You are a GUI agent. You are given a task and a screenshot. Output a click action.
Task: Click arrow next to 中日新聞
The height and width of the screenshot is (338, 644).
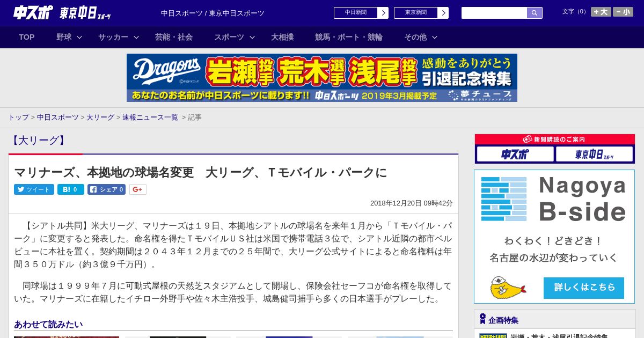[383, 13]
